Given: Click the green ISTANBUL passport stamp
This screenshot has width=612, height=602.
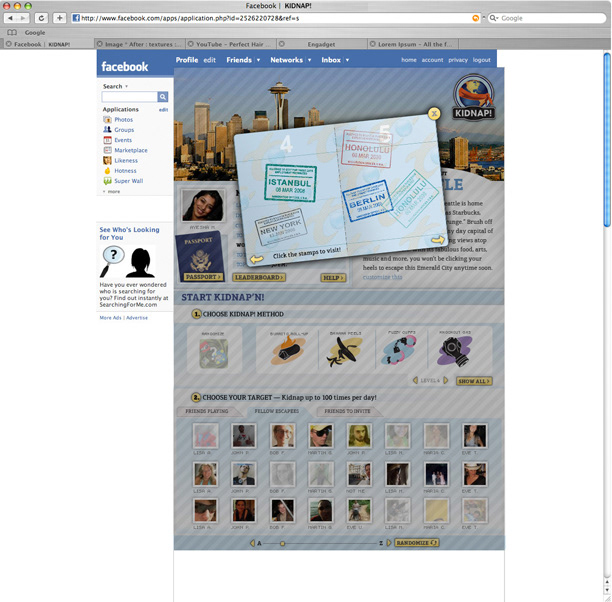Looking at the screenshot, I should [290, 183].
